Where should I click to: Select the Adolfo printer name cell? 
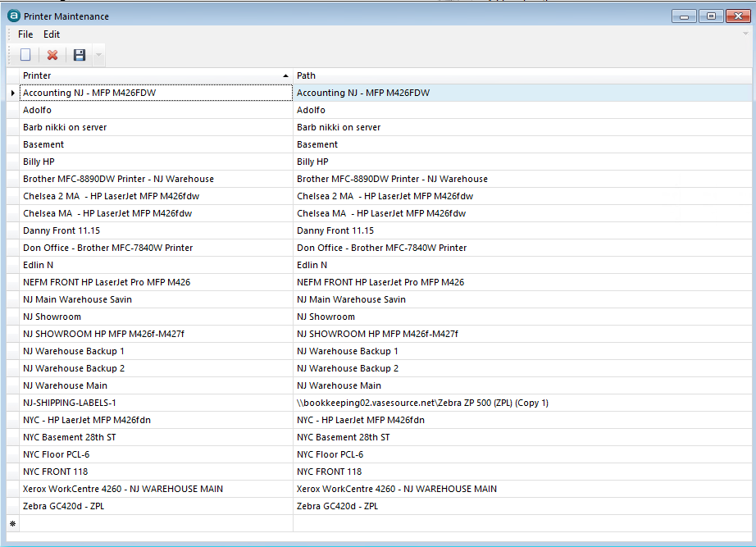click(x=156, y=110)
